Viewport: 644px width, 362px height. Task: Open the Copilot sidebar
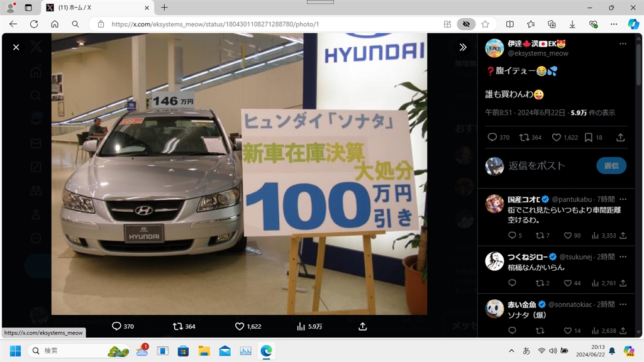coord(633,25)
